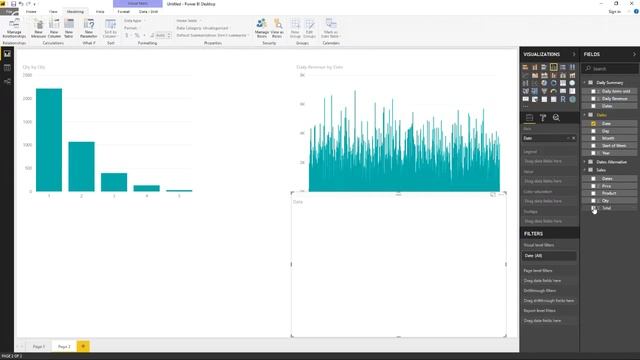Select the highlighted clustered column chart visual
640x360 pixels.
click(x=553, y=67)
